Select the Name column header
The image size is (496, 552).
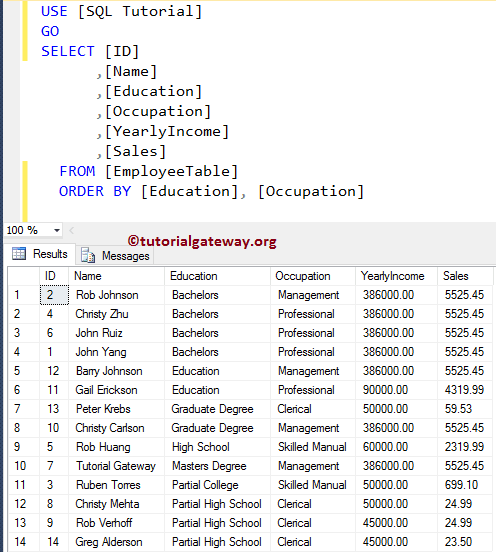[117, 276]
